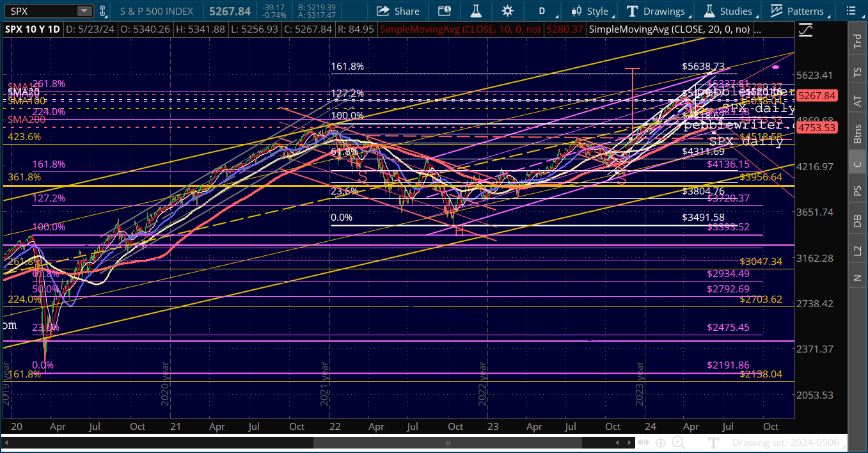868x453 pixels.
Task: Select the text drawing tool at bottom
Action: 714,443
